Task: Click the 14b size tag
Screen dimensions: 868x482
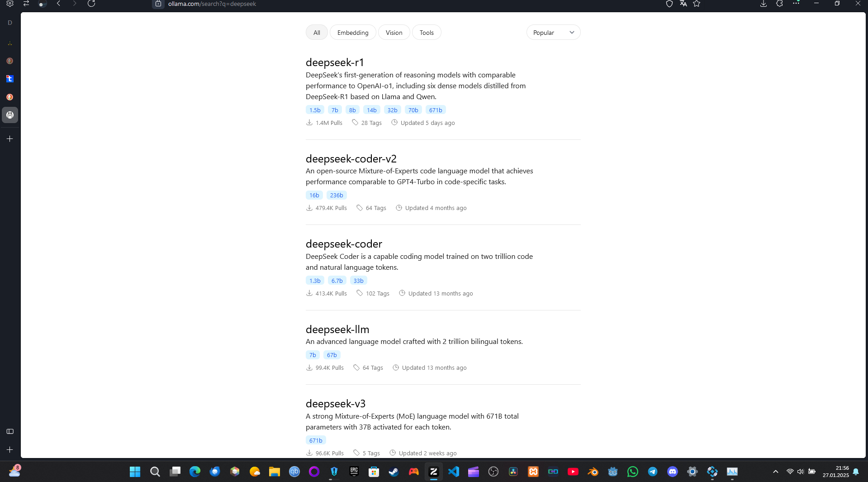Action: [372, 110]
